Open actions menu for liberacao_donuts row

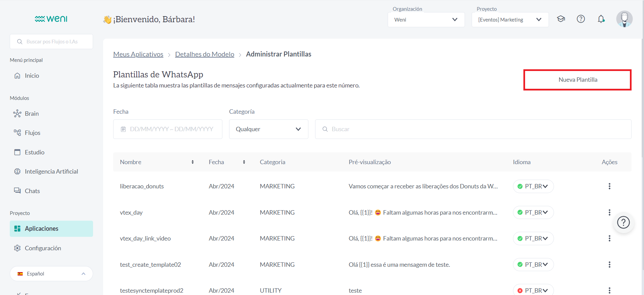pos(609,186)
